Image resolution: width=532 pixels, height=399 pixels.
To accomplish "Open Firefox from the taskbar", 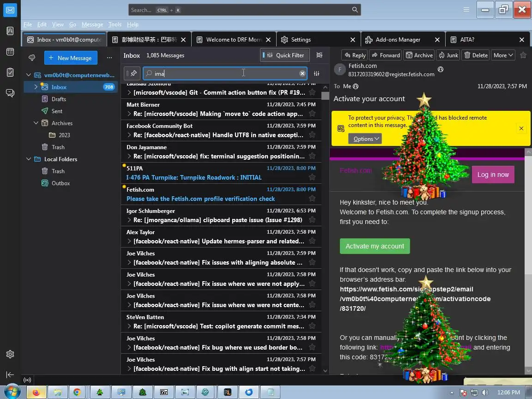I will 36,392.
